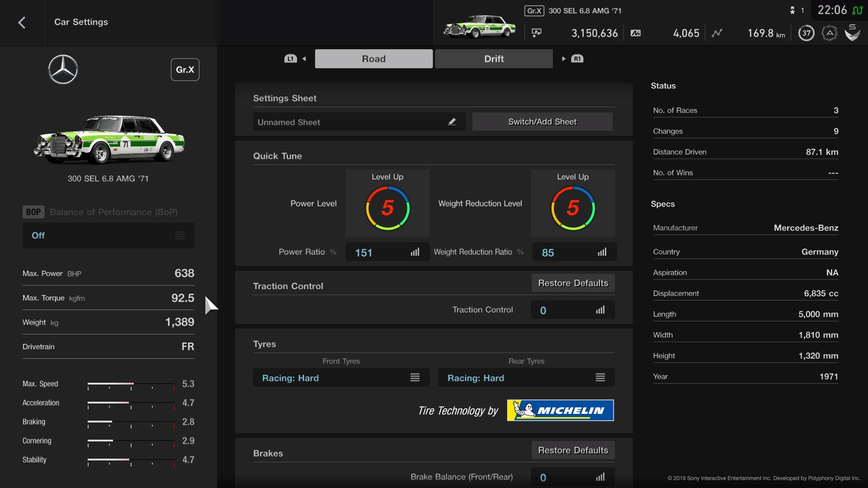The width and height of the screenshot is (868, 488).
Task: Click the bars icon in Power Ratio field
Action: (x=415, y=252)
